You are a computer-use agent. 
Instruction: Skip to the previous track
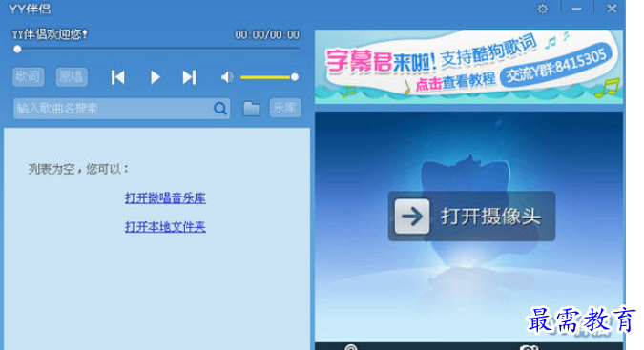pos(117,77)
